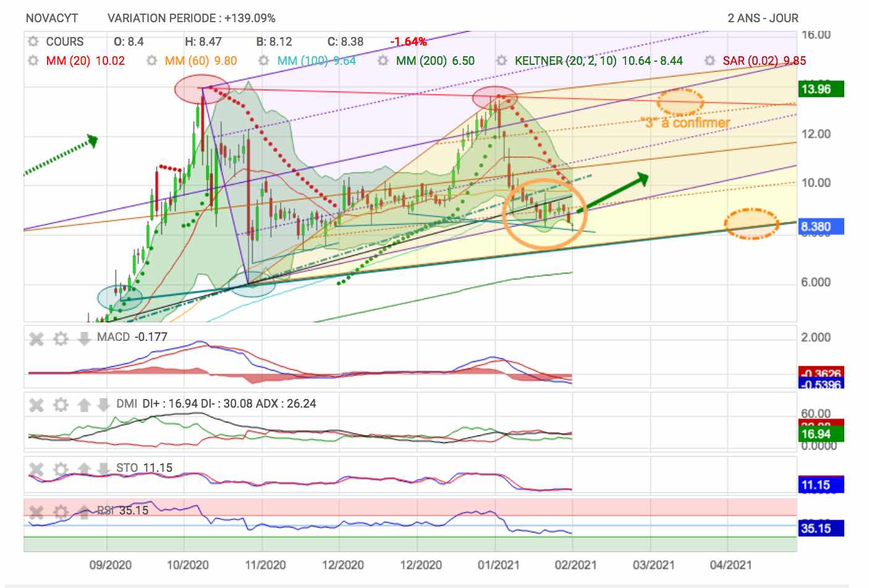Click the MM (20) 10.02 legend label
Screen dimensions: 869x588
[85, 61]
